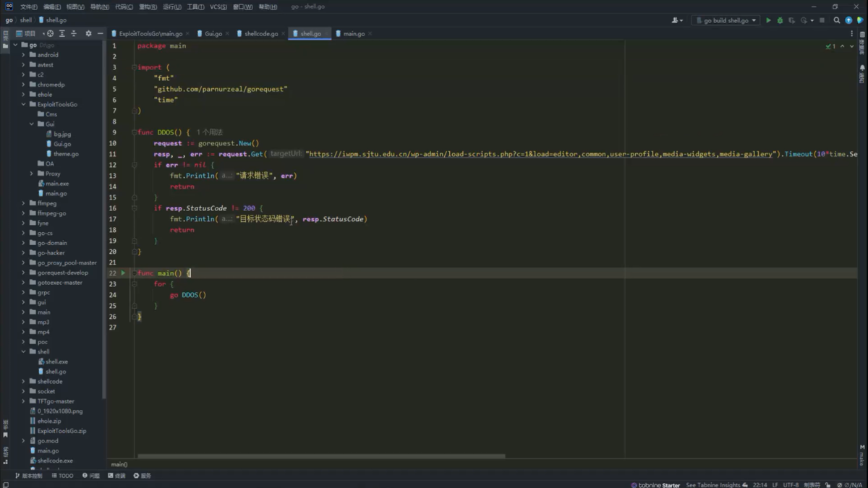This screenshot has height=488, width=868.
Task: Open the 重构(R) menu
Action: pyautogui.click(x=148, y=7)
